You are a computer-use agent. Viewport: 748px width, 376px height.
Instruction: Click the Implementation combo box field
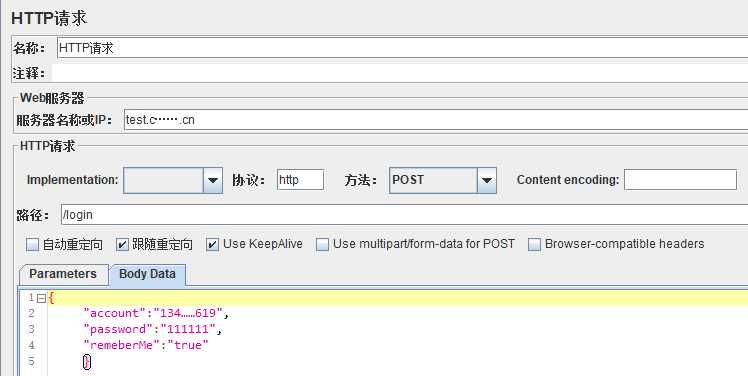173,180
